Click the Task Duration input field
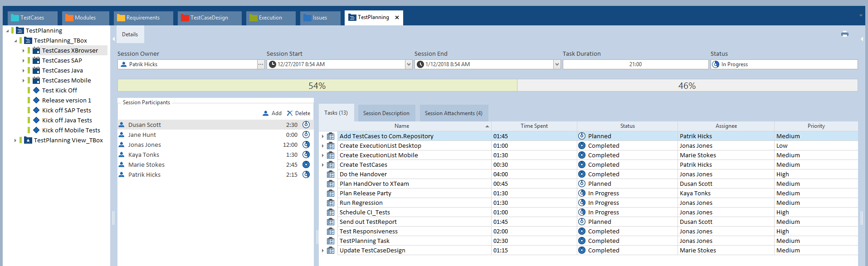Viewport: 868px width, 266px height. (x=635, y=64)
